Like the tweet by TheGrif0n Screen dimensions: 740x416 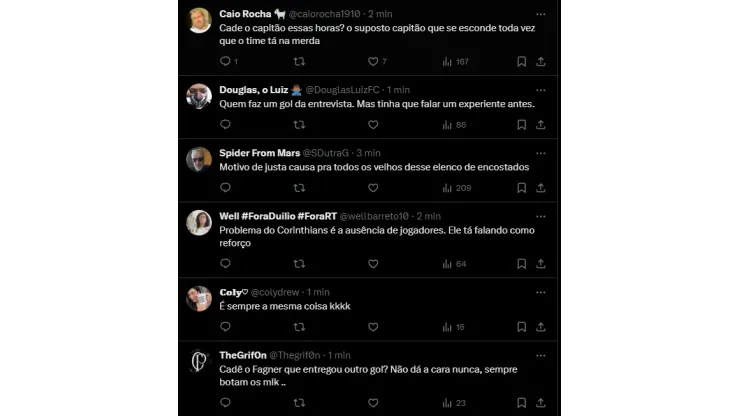coord(373,403)
